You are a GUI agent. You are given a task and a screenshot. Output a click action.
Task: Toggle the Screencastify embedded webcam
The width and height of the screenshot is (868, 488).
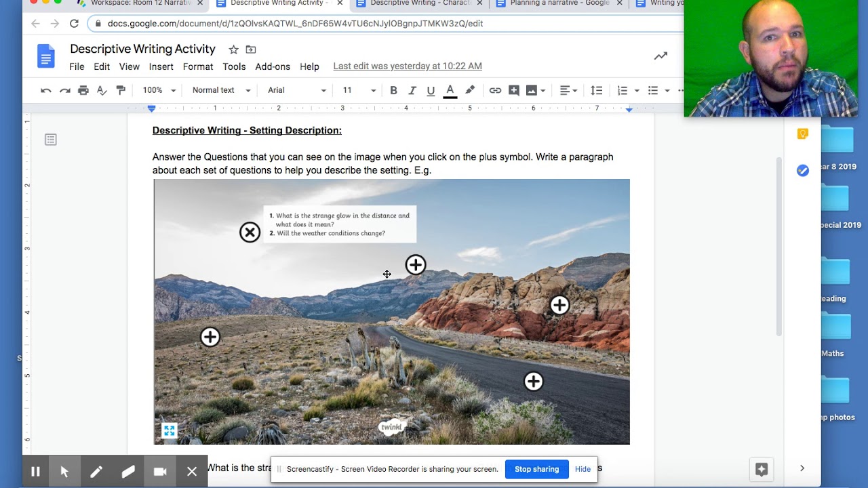coord(160,472)
